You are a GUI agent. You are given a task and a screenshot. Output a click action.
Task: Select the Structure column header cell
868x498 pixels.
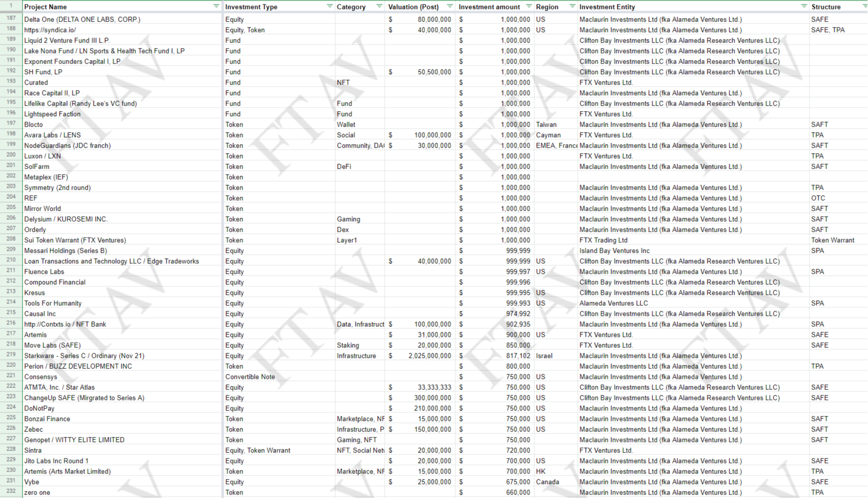(x=838, y=7)
